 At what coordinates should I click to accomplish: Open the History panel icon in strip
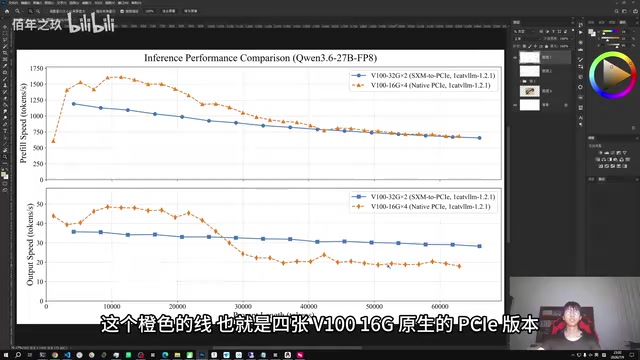[580, 24]
